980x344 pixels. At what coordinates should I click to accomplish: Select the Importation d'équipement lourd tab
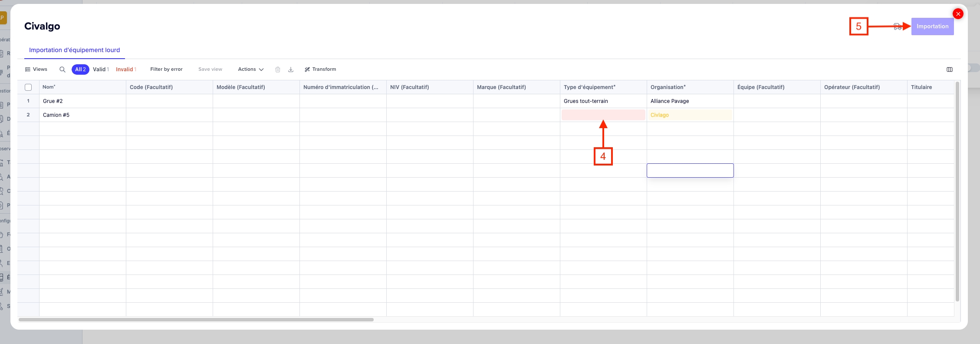pyautogui.click(x=74, y=50)
